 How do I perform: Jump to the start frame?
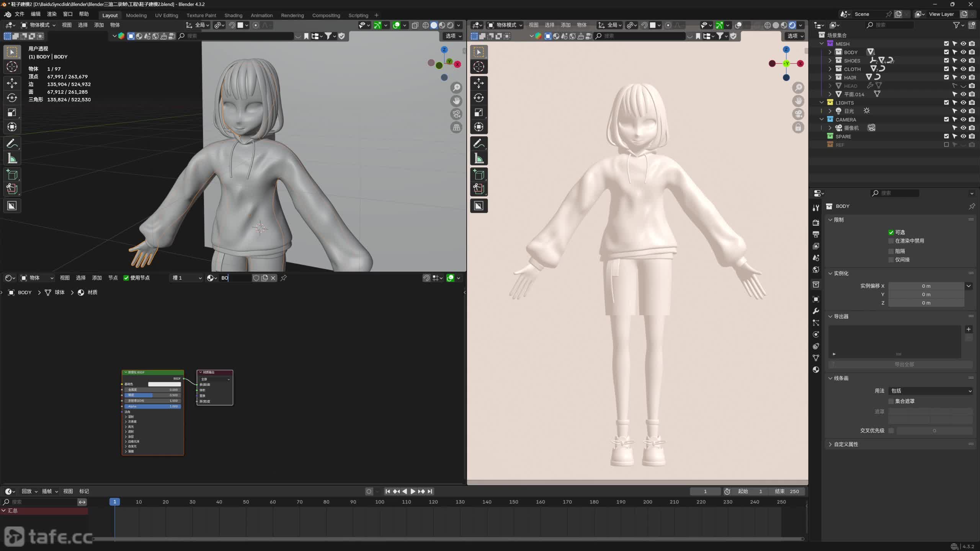[387, 492]
